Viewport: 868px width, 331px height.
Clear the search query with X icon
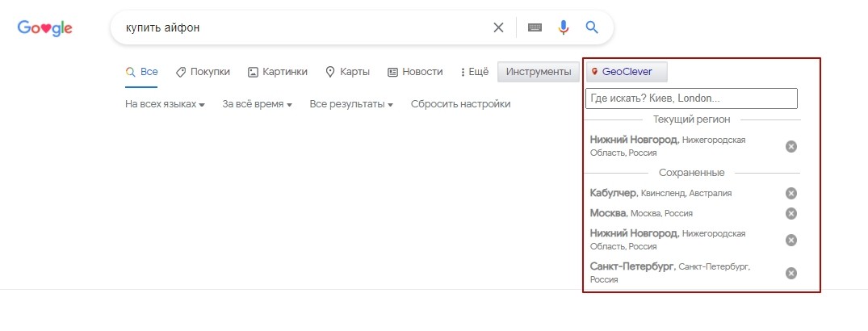click(499, 27)
